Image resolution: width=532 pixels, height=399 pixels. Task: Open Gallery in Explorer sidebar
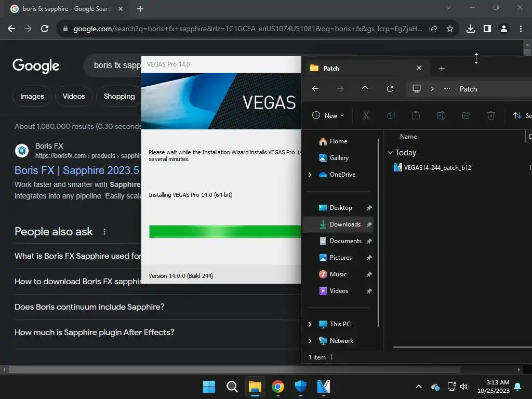339,158
